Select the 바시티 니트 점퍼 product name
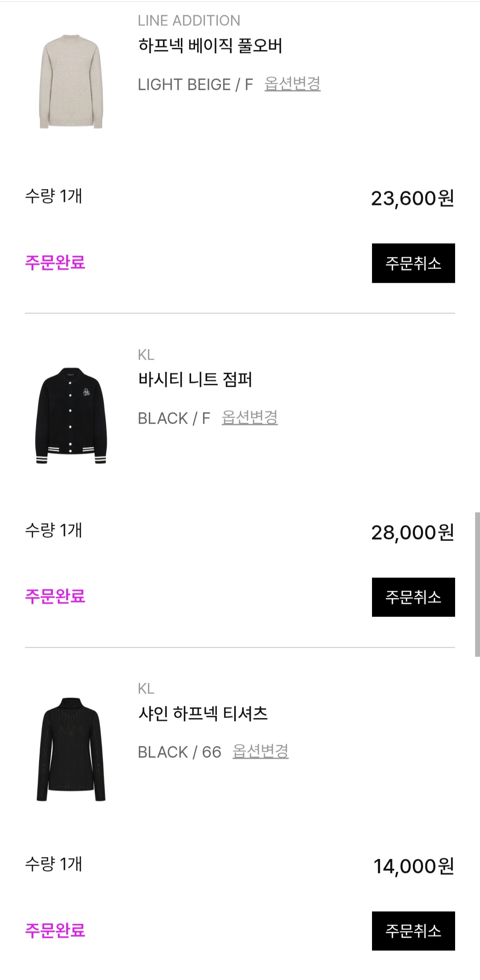This screenshot has height=980, width=480. [x=195, y=380]
